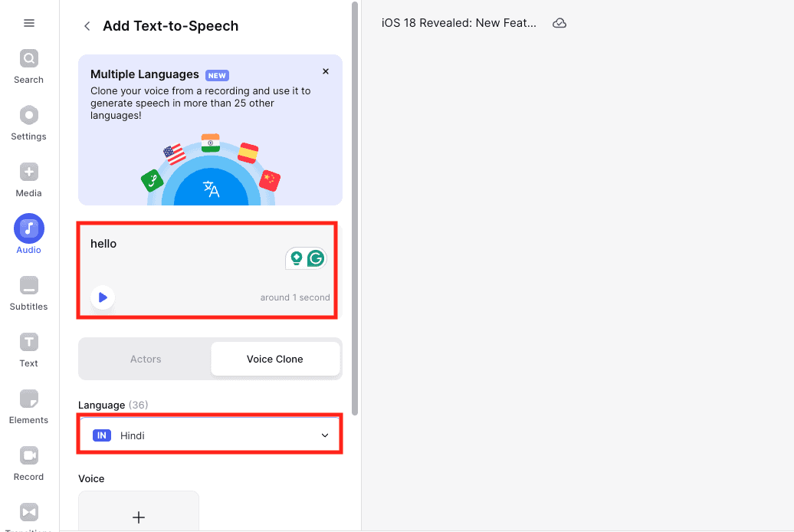
Task: Close the Multiple Languages banner
Action: click(x=326, y=71)
